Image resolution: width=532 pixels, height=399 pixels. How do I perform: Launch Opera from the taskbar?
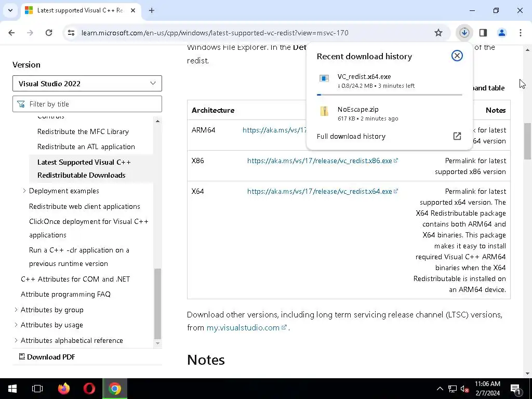pyautogui.click(x=89, y=389)
